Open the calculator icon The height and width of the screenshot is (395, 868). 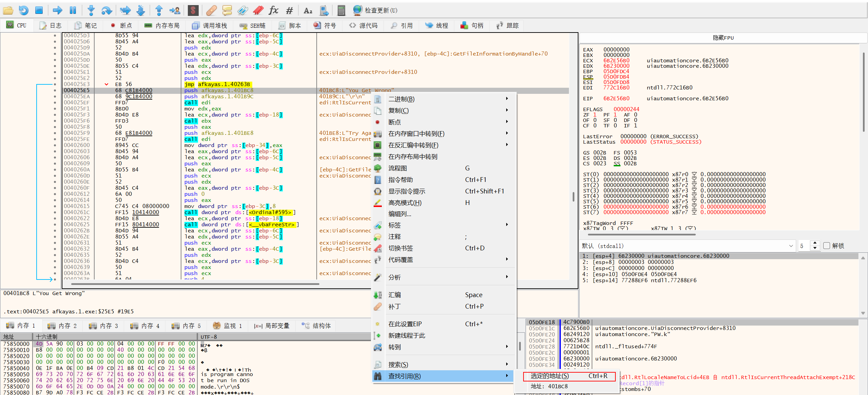click(x=341, y=11)
